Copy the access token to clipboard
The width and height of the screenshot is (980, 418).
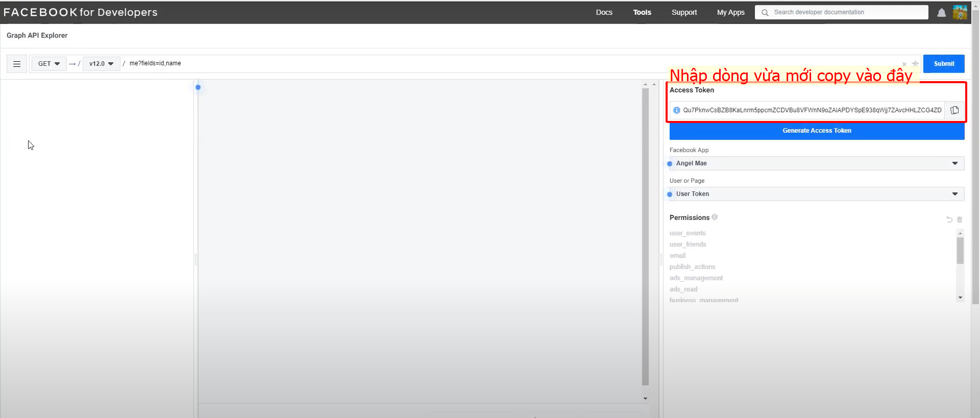[954, 110]
